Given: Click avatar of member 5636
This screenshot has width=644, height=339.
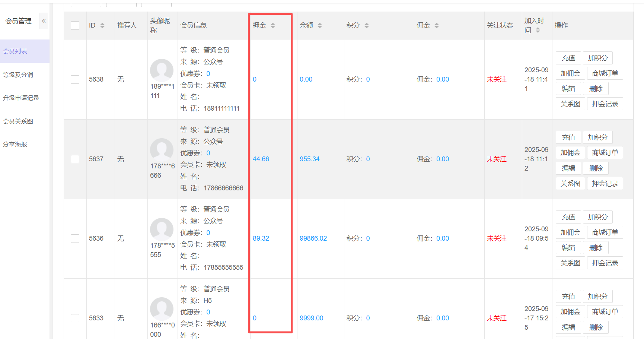Looking at the screenshot, I should point(162,229).
